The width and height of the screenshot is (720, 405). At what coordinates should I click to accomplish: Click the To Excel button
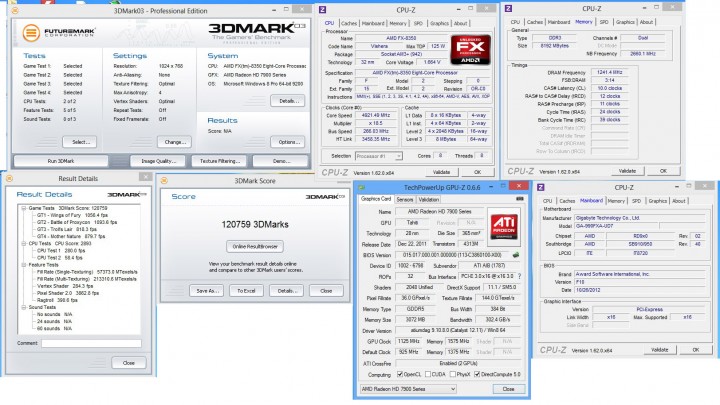[x=247, y=291]
